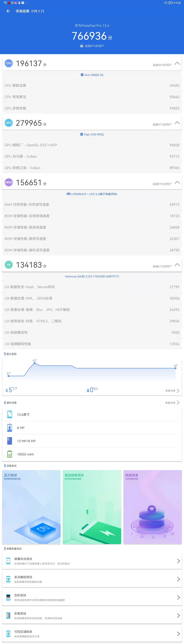Click the 8 MP front camera icon
Screen dimensions: 184x644
9,427
